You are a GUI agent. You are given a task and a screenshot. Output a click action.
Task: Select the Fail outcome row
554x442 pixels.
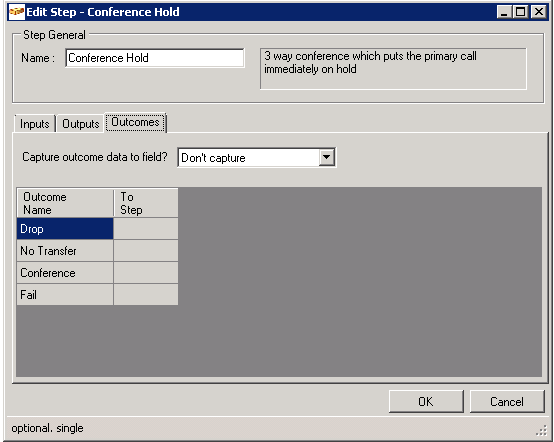pos(65,295)
